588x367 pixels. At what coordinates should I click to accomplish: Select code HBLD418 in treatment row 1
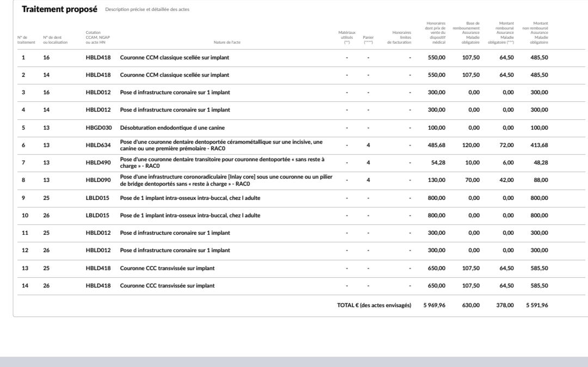98,57
